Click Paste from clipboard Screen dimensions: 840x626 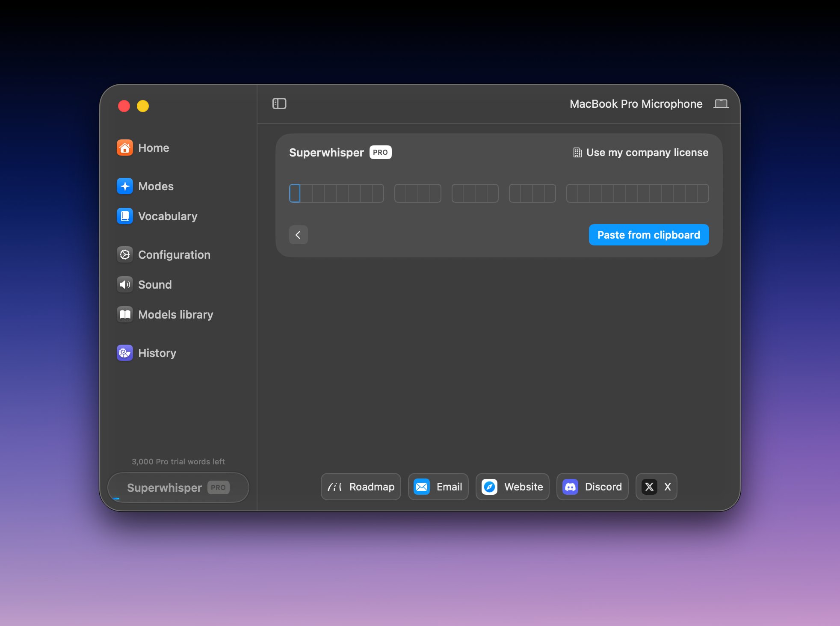pos(649,235)
